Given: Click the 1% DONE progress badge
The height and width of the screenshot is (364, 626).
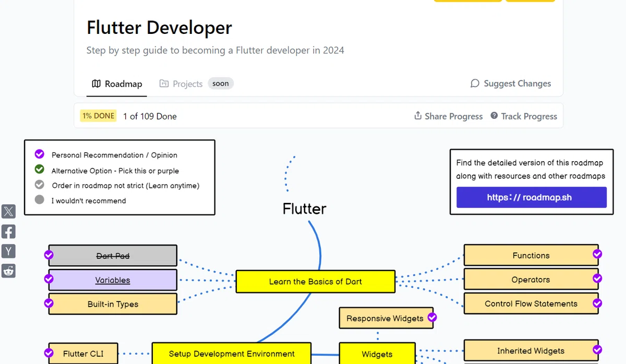Looking at the screenshot, I should click(98, 116).
